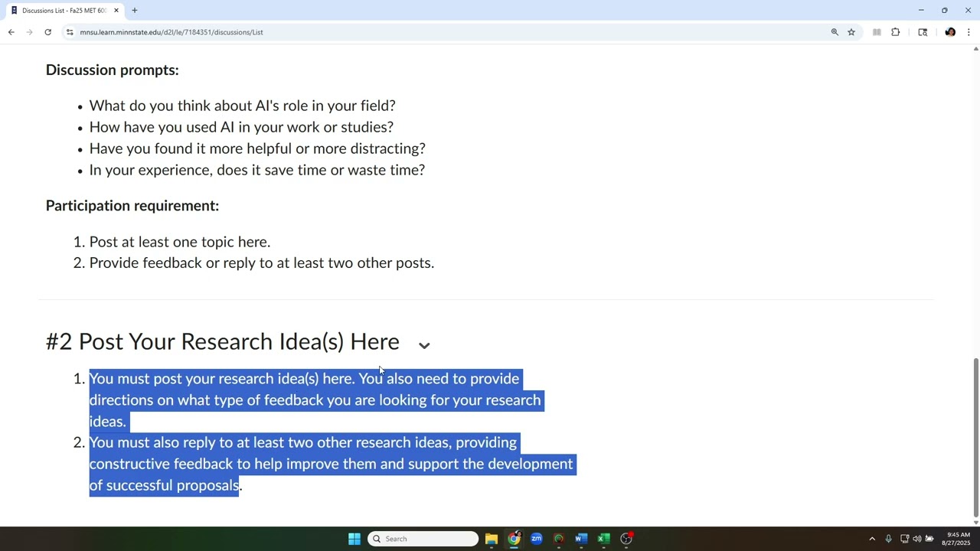Open the Windows Start menu
980x551 pixels.
354,539
